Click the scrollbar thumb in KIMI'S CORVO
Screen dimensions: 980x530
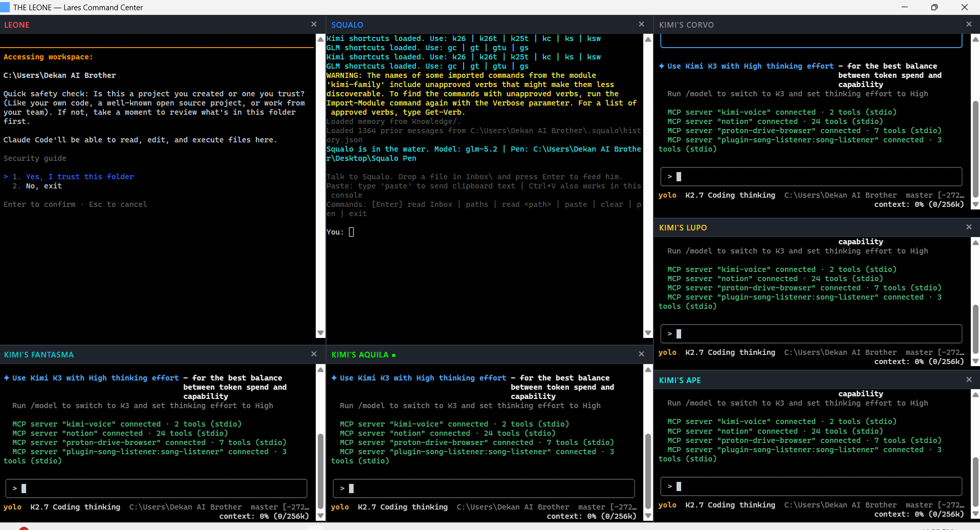[975, 149]
